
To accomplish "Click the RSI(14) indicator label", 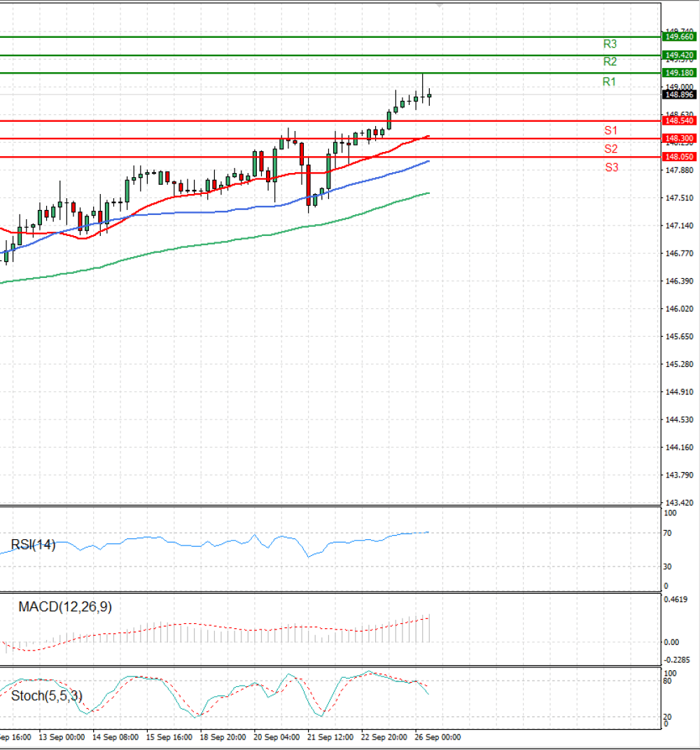I will 33,545.
